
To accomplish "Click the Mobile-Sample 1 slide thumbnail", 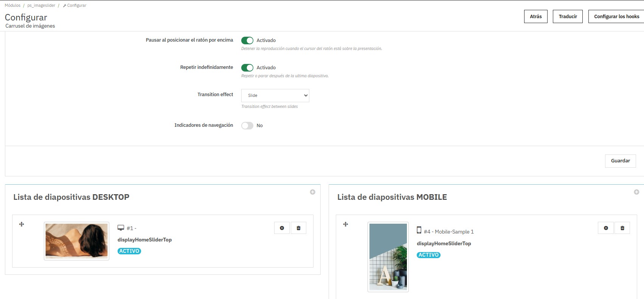I will tap(388, 257).
